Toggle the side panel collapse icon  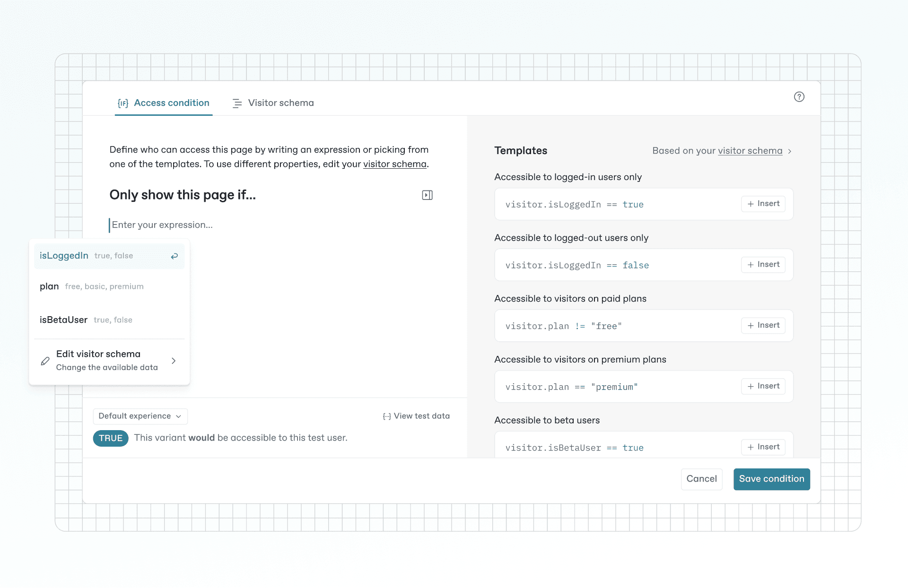427,195
